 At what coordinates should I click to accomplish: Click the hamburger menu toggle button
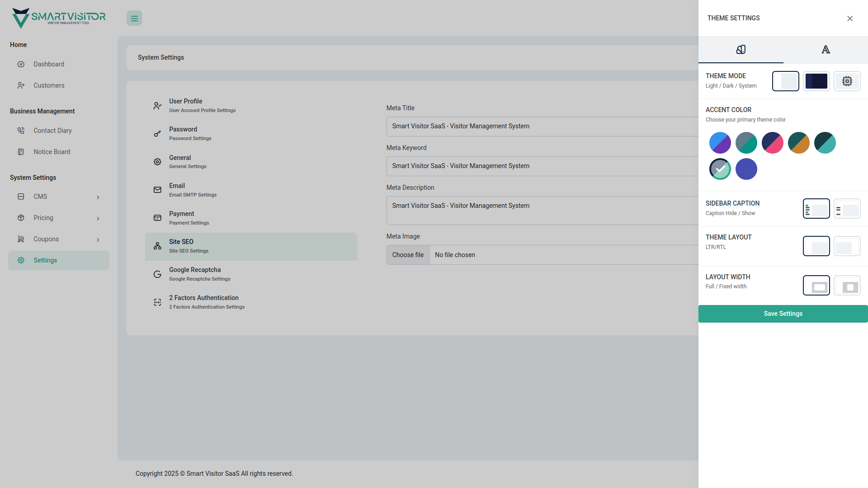(x=134, y=18)
